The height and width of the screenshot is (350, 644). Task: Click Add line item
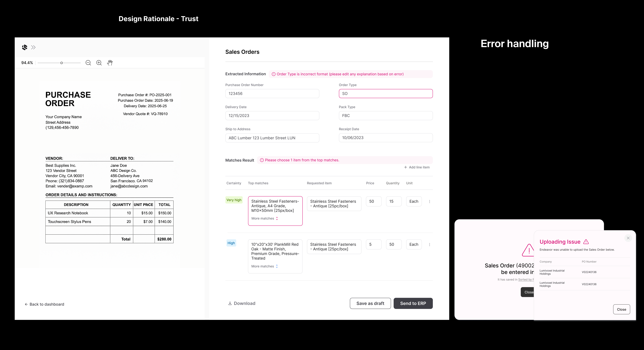pos(417,167)
